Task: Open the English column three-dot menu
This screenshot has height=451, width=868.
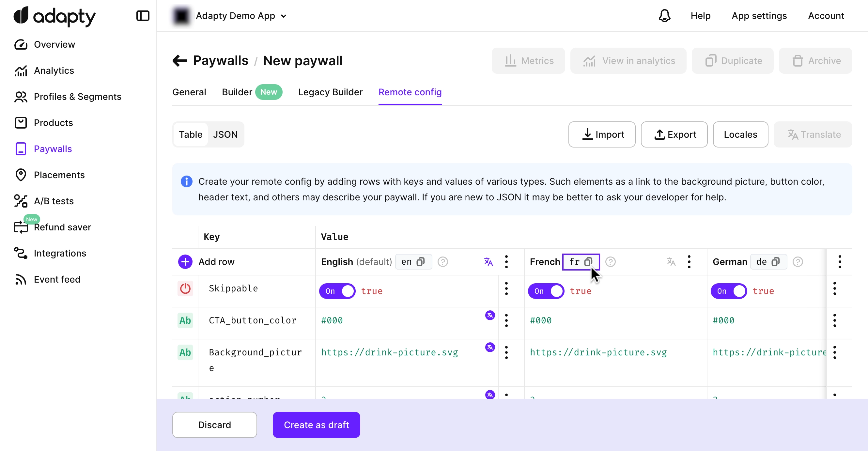Action: 506,262
